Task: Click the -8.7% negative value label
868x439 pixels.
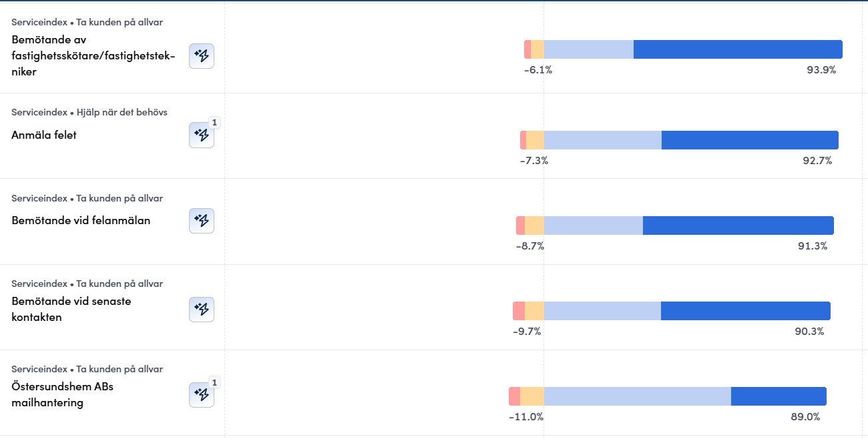Action: tap(530, 246)
